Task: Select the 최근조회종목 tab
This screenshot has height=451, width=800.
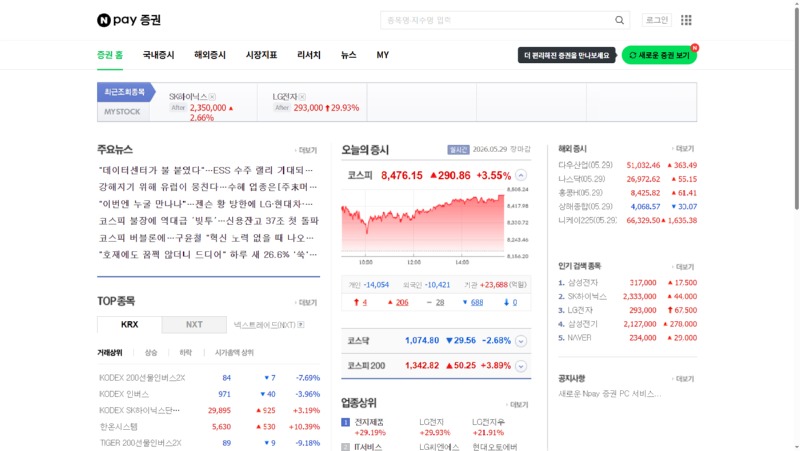Action: pyautogui.click(x=124, y=92)
